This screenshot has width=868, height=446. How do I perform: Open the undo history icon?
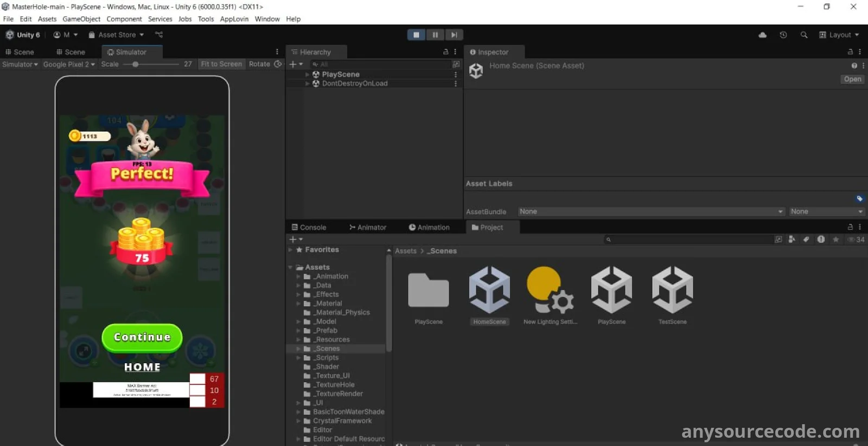(783, 35)
